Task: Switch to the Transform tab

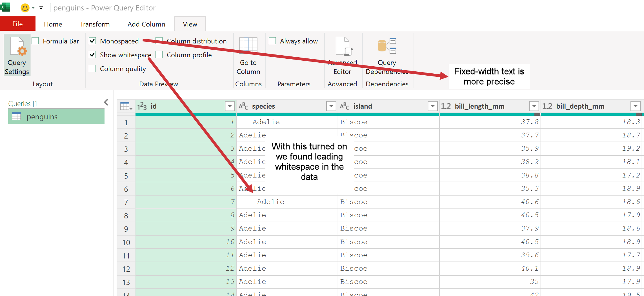Action: click(95, 24)
